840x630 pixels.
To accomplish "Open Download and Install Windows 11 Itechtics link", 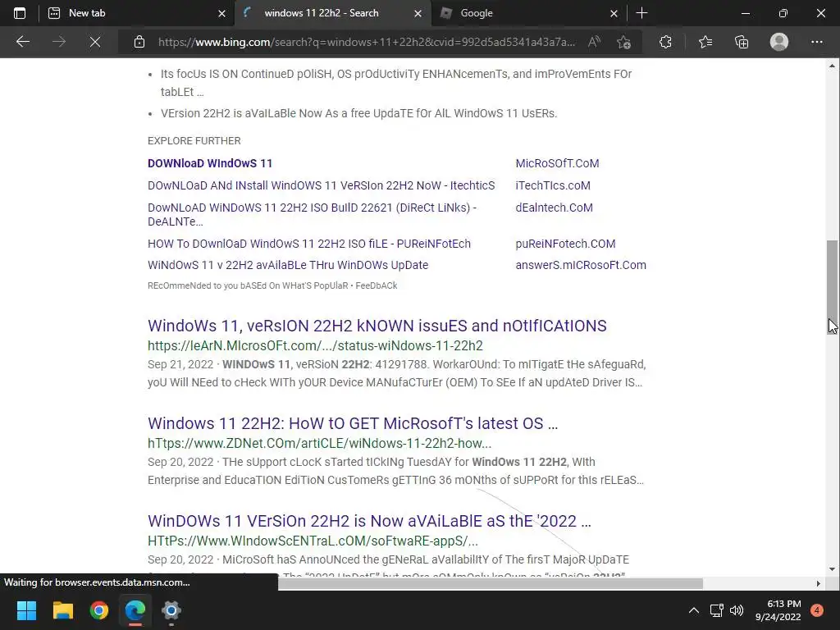I will click(x=322, y=185).
